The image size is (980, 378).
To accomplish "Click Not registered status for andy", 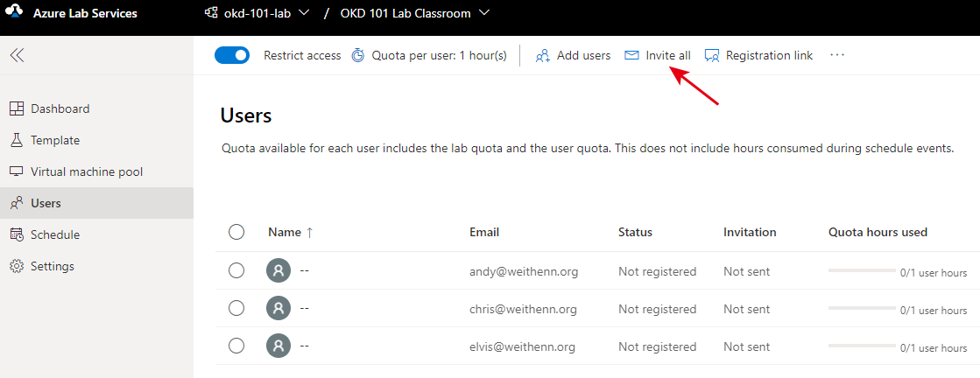I will pyautogui.click(x=658, y=272).
